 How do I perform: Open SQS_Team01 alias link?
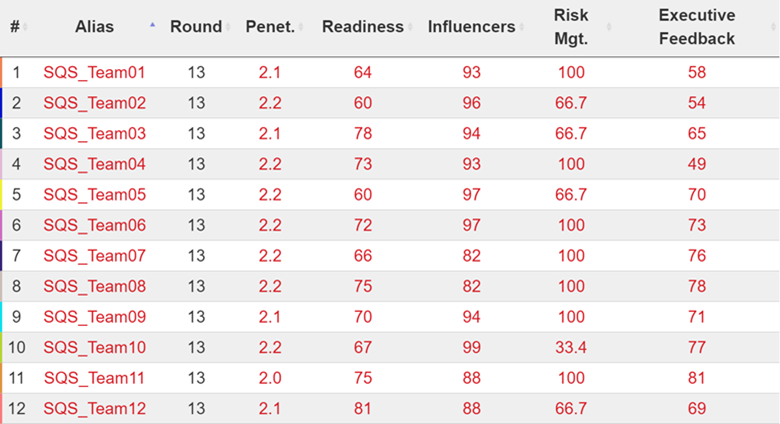click(95, 73)
